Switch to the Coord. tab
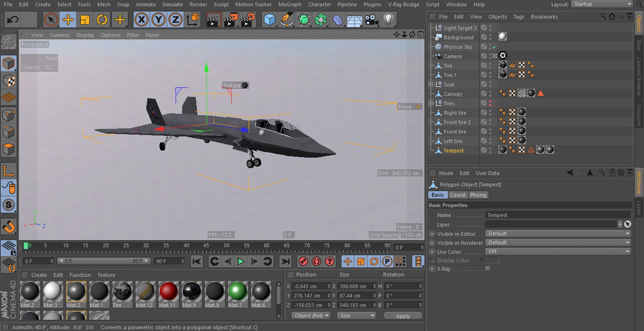 click(458, 195)
